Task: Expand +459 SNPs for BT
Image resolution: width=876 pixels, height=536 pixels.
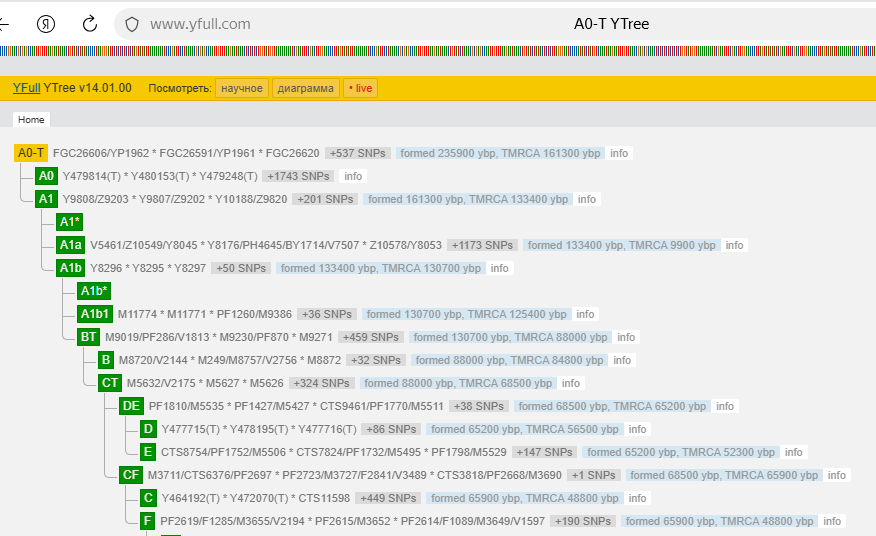Action: click(x=370, y=337)
